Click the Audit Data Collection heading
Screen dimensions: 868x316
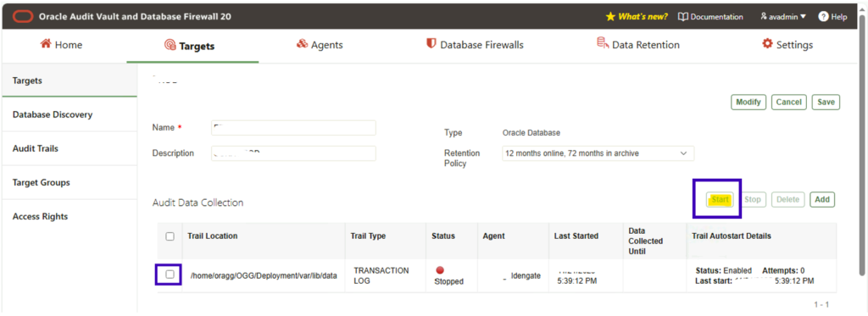coord(198,202)
